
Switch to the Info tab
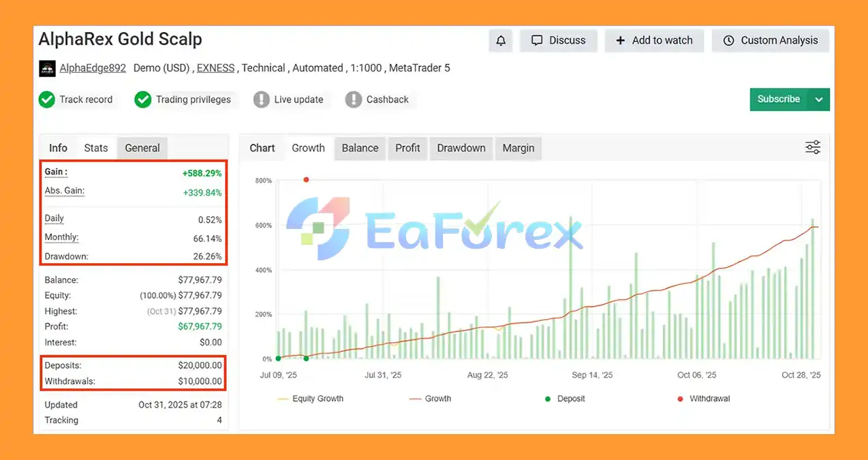[x=59, y=148]
